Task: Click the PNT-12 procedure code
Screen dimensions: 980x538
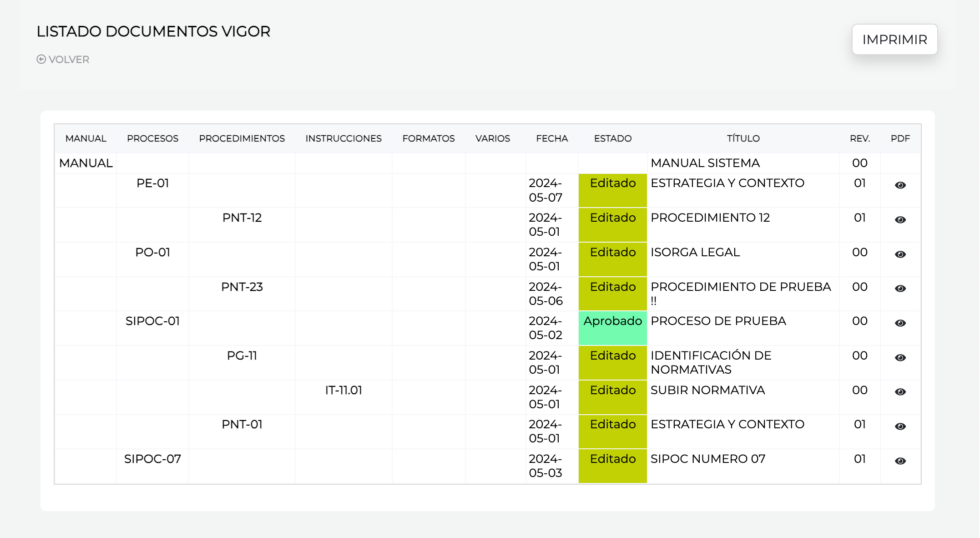Action: (x=242, y=218)
